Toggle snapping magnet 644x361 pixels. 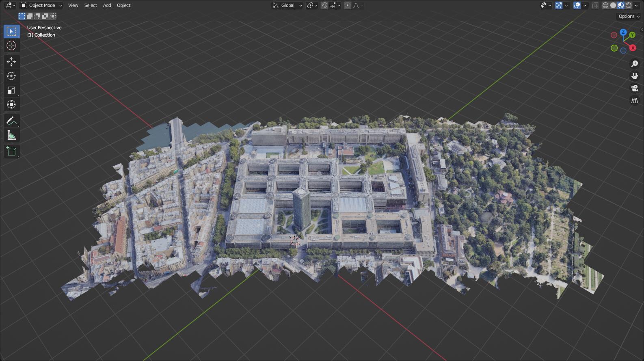pos(324,5)
